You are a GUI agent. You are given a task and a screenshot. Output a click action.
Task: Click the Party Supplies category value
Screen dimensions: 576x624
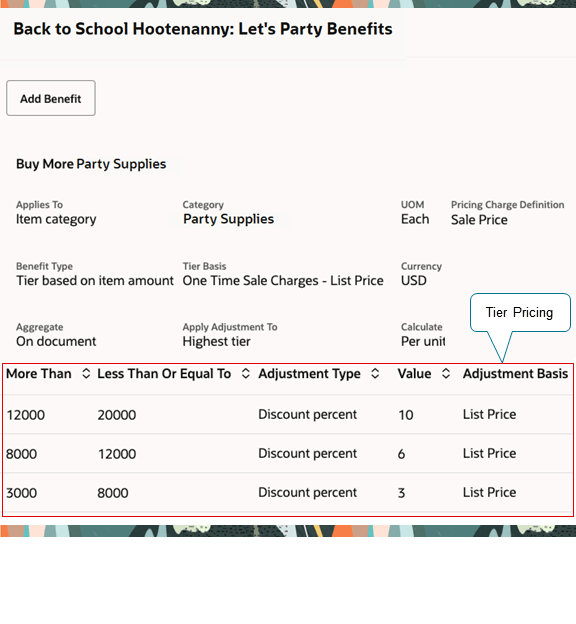point(228,219)
